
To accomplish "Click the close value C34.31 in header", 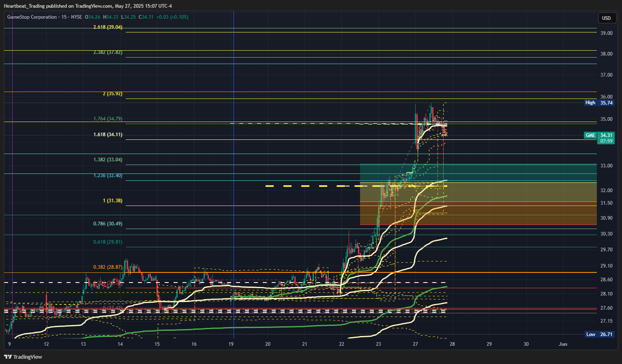I will [146, 17].
